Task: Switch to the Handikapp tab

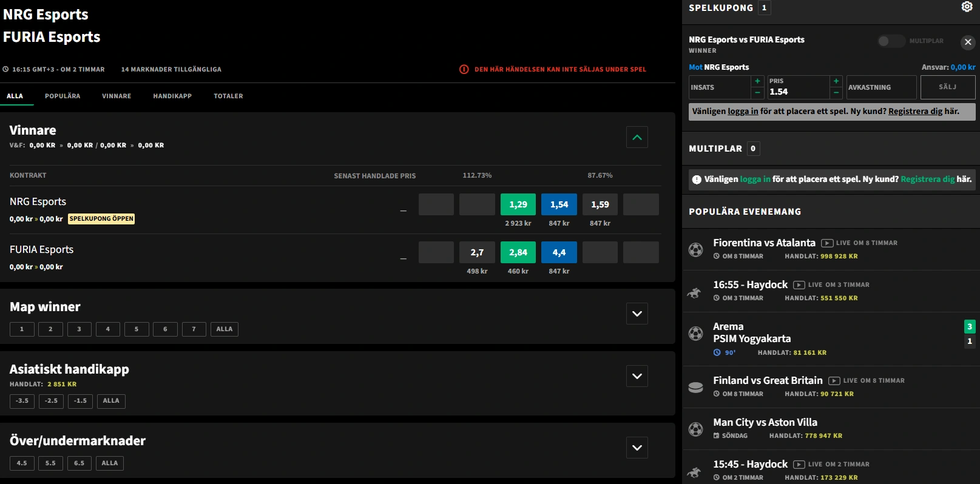Action: pyautogui.click(x=172, y=96)
